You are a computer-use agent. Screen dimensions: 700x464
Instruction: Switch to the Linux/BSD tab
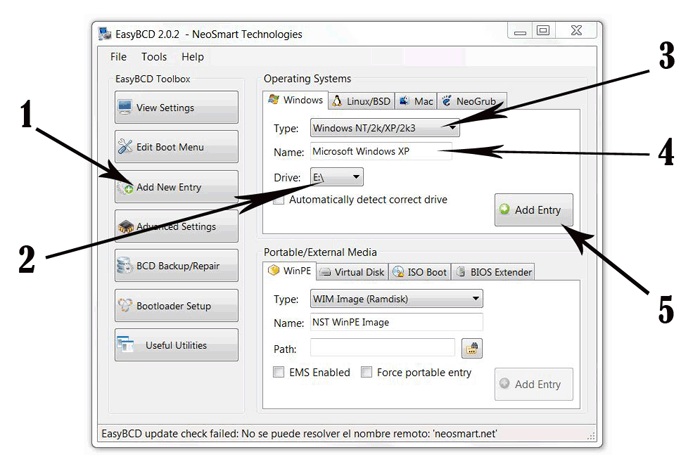pyautogui.click(x=362, y=101)
